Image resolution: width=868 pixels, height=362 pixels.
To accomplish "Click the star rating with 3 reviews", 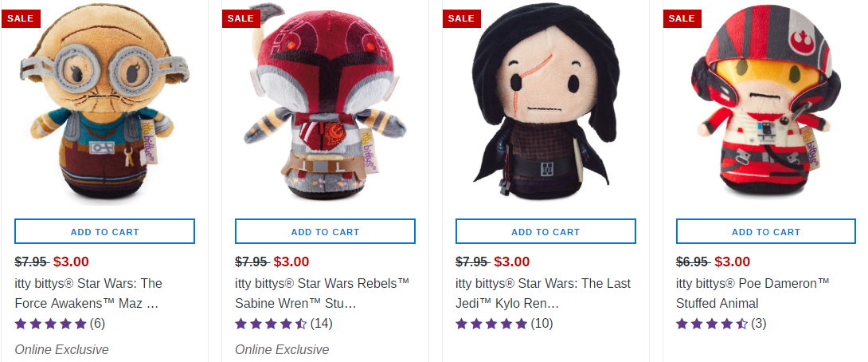I will coord(713,324).
